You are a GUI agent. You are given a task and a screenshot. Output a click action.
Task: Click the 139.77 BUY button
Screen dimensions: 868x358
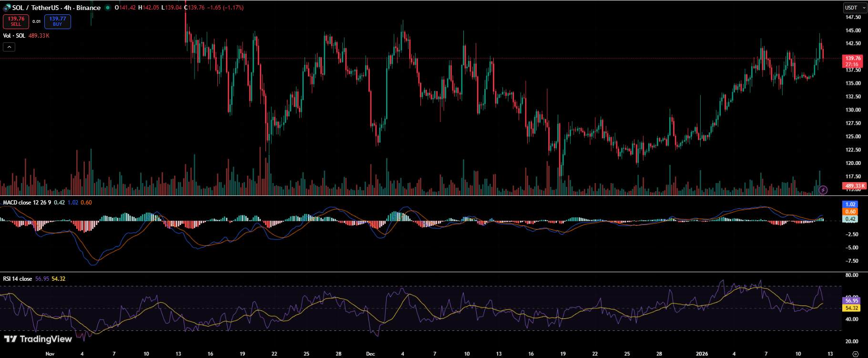57,21
